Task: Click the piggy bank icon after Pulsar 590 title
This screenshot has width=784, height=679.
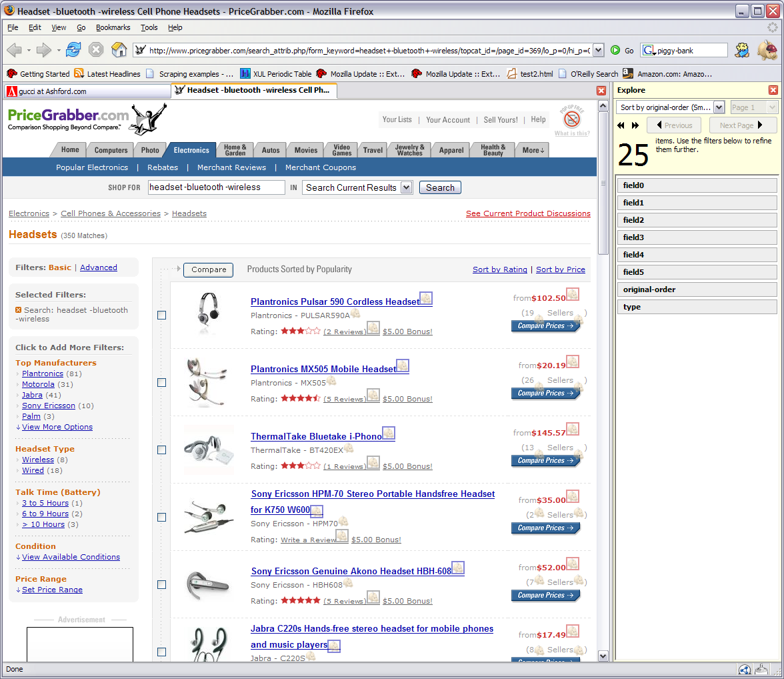Action: [x=426, y=298]
